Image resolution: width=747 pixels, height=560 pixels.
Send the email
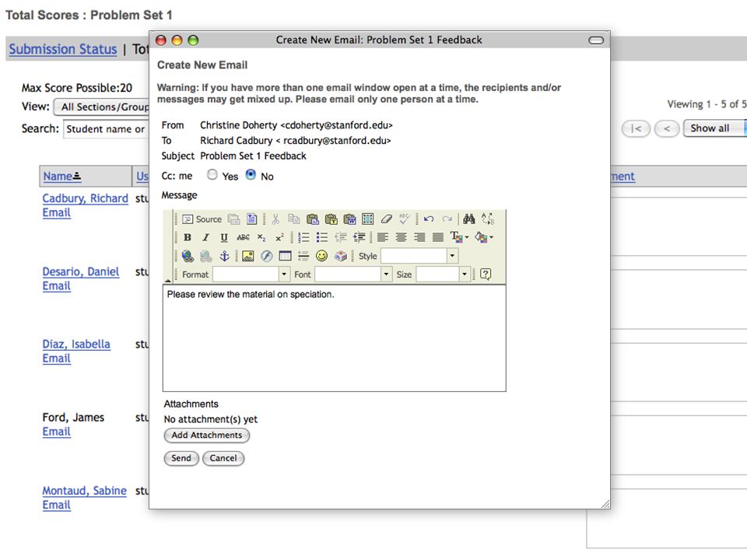pyautogui.click(x=181, y=458)
